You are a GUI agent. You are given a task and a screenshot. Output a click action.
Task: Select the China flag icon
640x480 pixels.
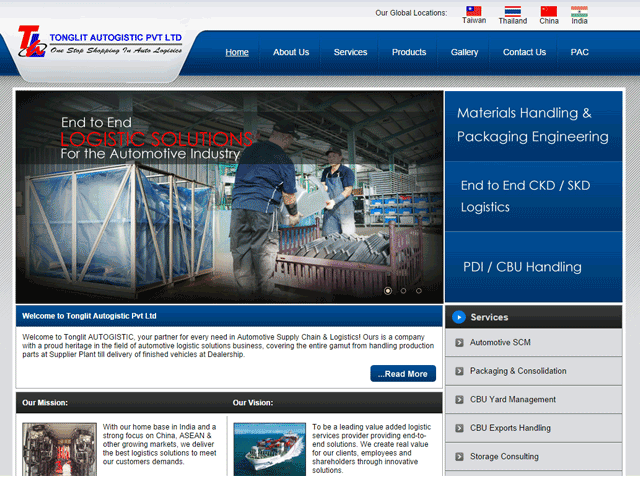tap(548, 11)
